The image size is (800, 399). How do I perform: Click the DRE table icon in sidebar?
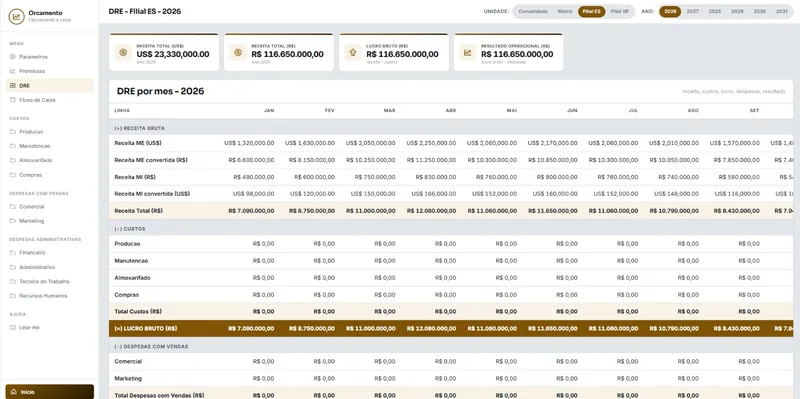[13, 86]
